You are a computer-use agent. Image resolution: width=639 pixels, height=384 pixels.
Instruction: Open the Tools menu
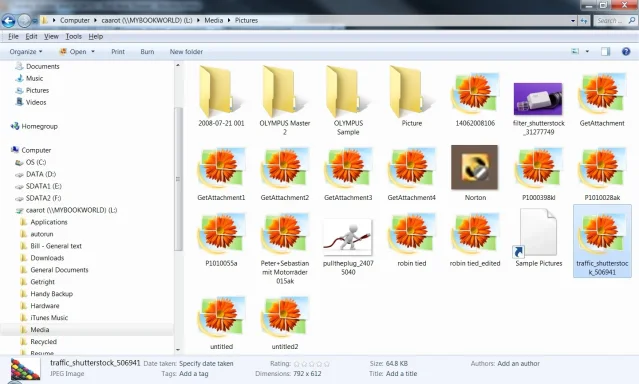(73, 36)
